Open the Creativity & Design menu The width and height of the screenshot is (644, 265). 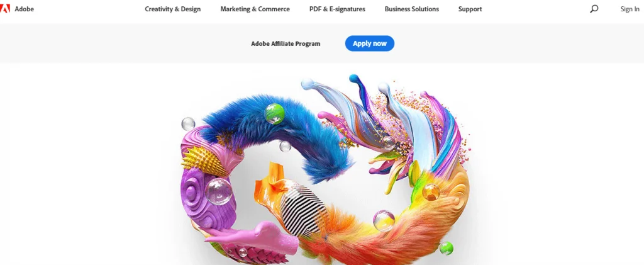[172, 9]
